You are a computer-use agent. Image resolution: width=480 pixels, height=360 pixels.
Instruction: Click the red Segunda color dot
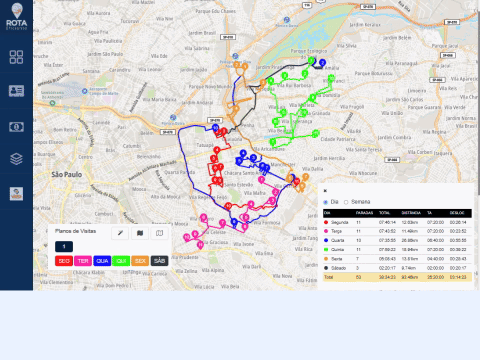(326, 222)
